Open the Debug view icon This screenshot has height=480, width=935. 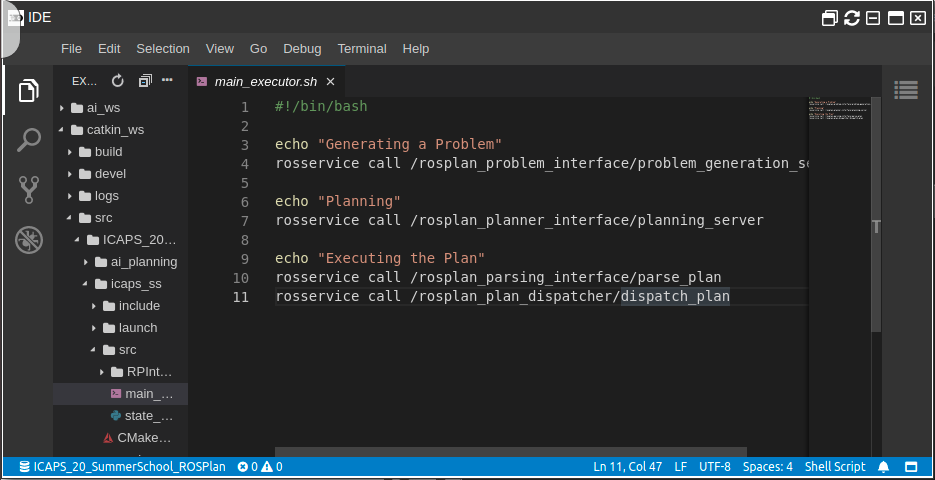pos(29,240)
